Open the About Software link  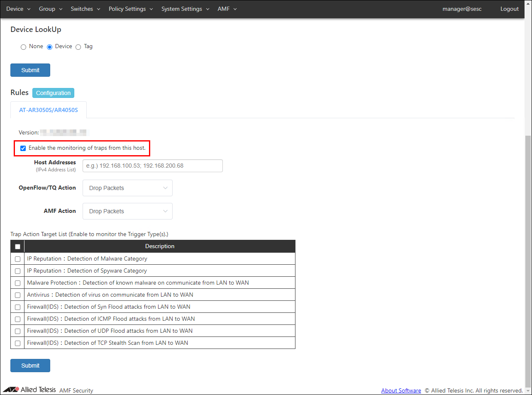pyautogui.click(x=401, y=390)
